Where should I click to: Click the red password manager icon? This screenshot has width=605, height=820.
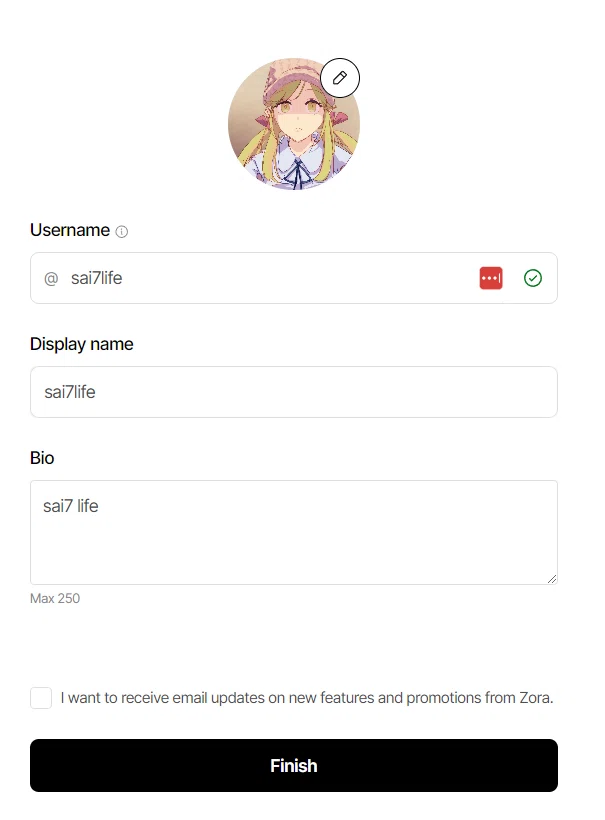pyautogui.click(x=491, y=278)
